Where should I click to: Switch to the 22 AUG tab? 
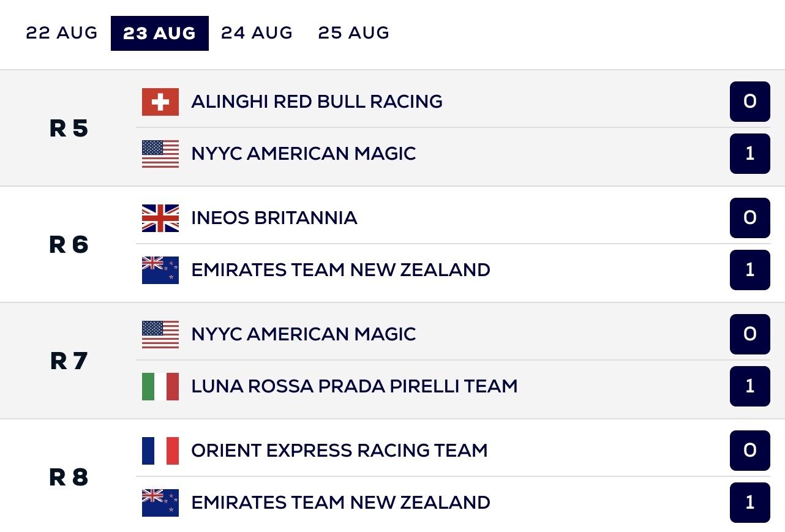click(x=62, y=33)
